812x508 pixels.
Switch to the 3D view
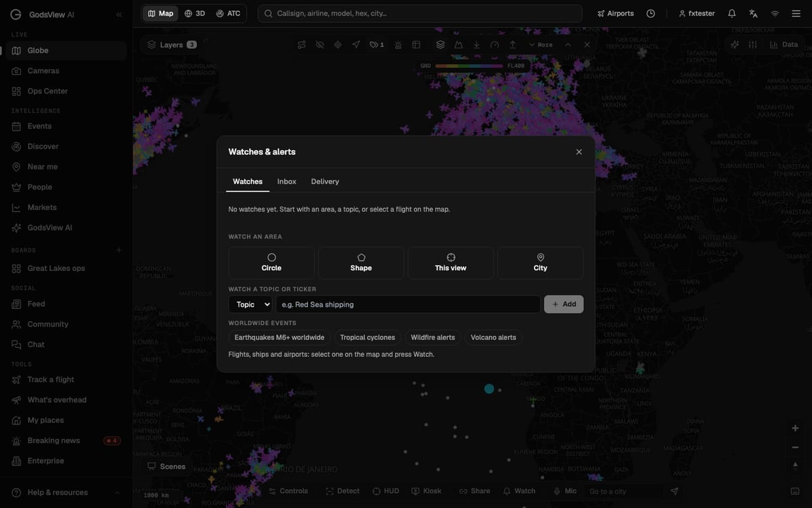(195, 14)
